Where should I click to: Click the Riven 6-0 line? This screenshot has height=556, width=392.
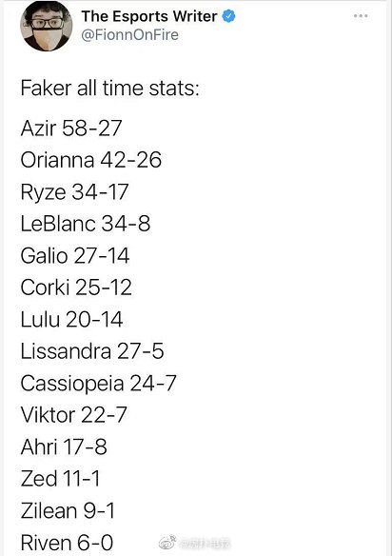(67, 543)
